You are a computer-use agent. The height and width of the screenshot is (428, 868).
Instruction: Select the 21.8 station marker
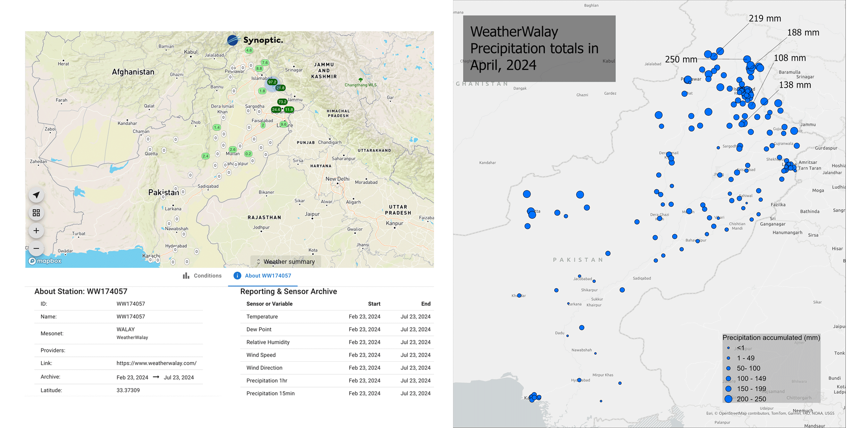click(281, 88)
